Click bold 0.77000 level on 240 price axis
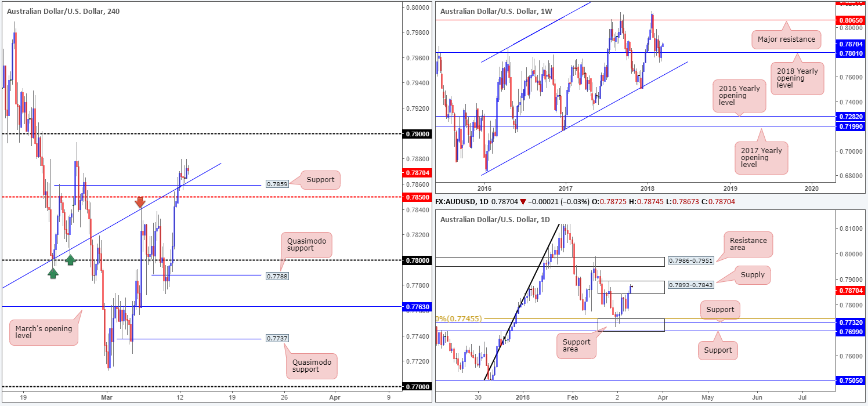Screen dimensions: 868x406 click(x=417, y=387)
